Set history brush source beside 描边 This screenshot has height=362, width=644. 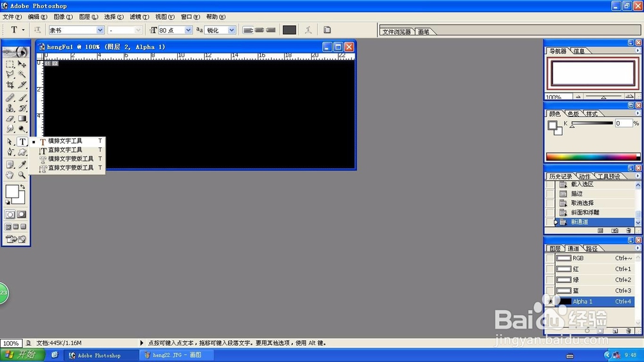point(550,193)
